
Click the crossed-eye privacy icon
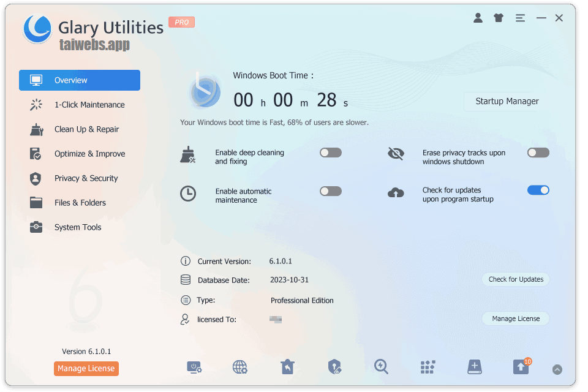(396, 154)
